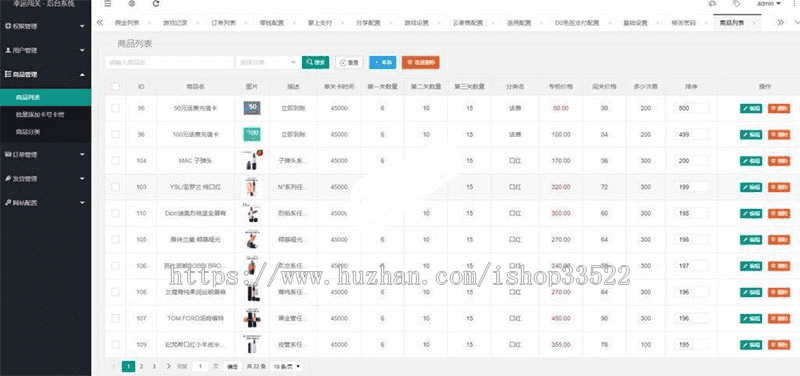Click the orange 批量删除 button
Image resolution: width=800 pixels, height=376 pixels.
coord(420,62)
